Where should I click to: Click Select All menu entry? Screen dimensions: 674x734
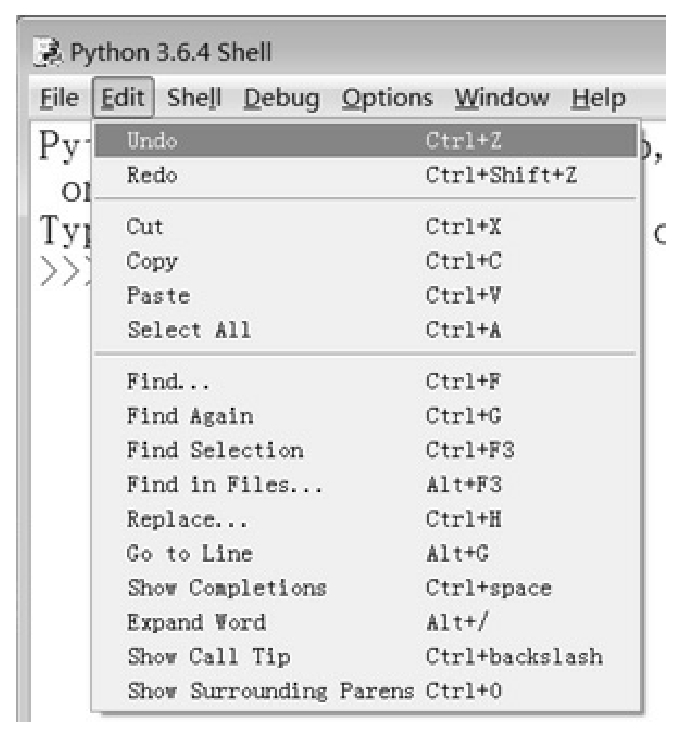[x=366, y=330]
